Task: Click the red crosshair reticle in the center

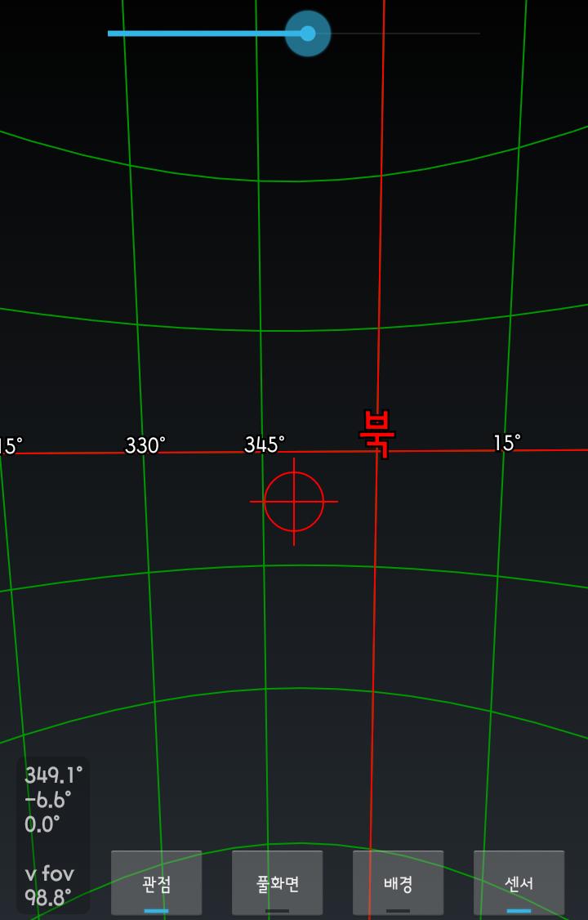Action: point(294,502)
